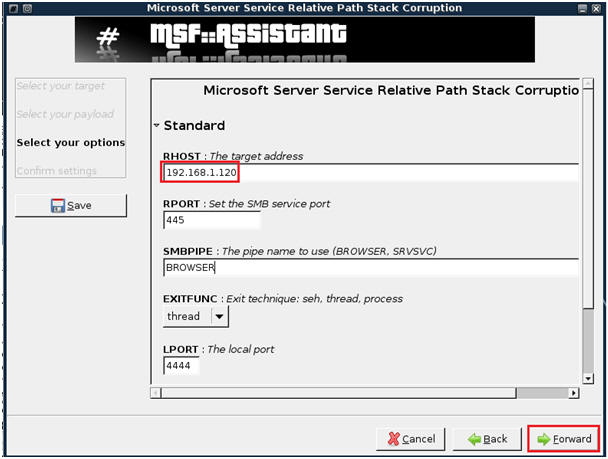This screenshot has height=459, width=608.
Task: Click the SMBPIPE label text
Action: [188, 251]
